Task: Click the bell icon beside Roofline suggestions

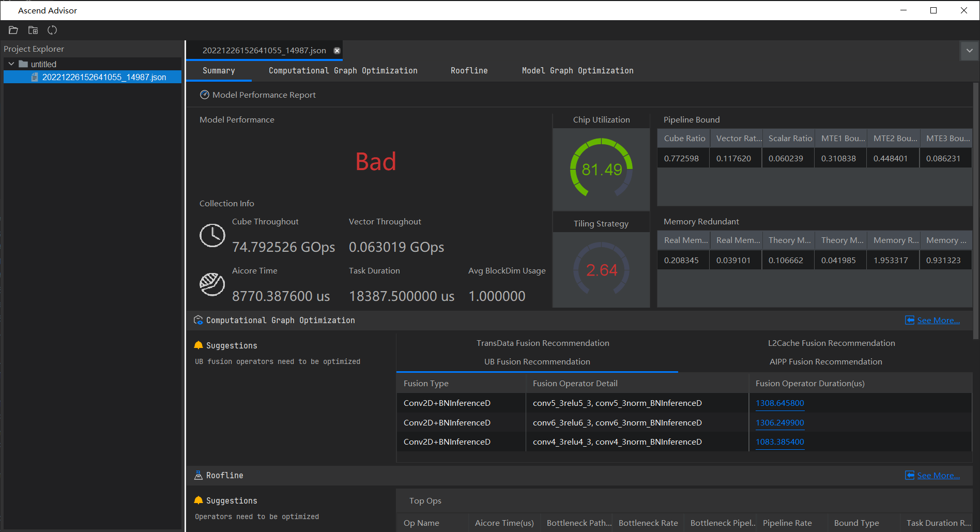Action: coord(198,500)
